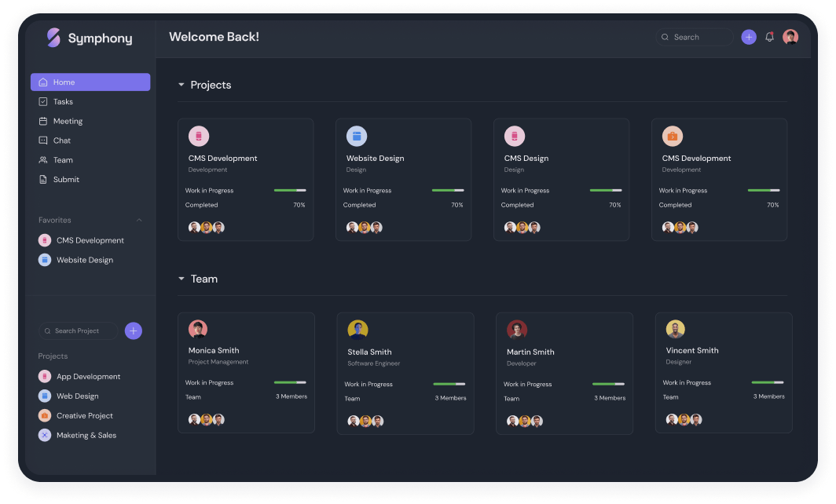Open Website Design in Favorites

pyautogui.click(x=84, y=260)
